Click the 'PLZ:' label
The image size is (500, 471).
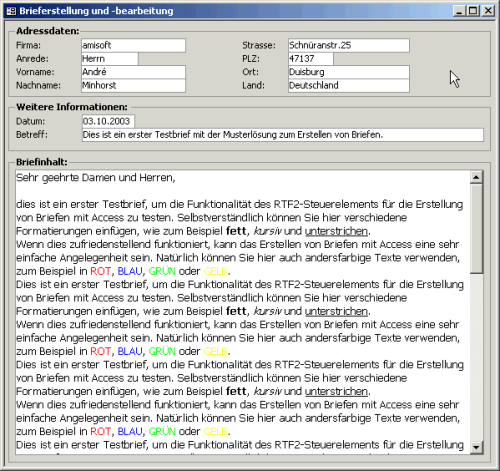click(x=251, y=59)
